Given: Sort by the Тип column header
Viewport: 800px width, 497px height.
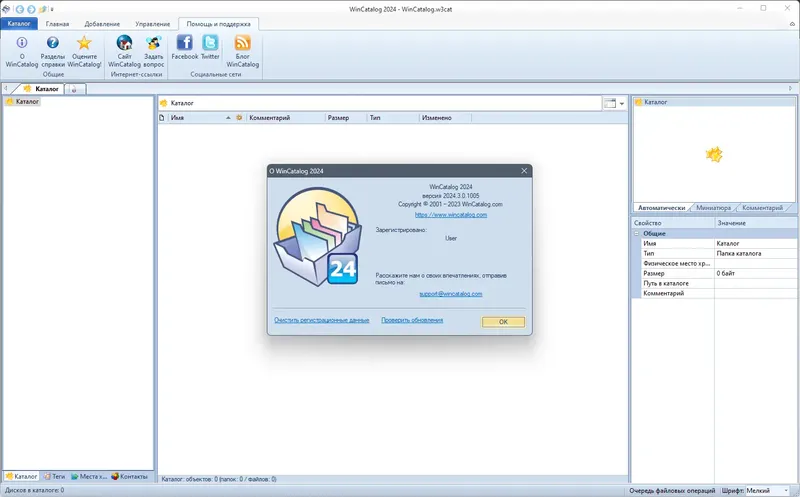Looking at the screenshot, I should (x=393, y=118).
